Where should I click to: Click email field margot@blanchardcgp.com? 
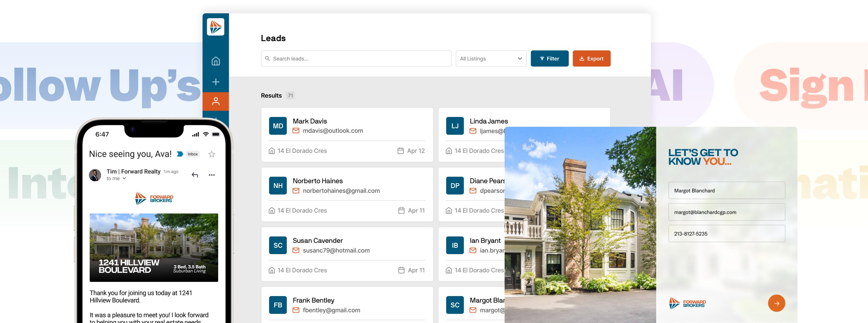coord(727,212)
